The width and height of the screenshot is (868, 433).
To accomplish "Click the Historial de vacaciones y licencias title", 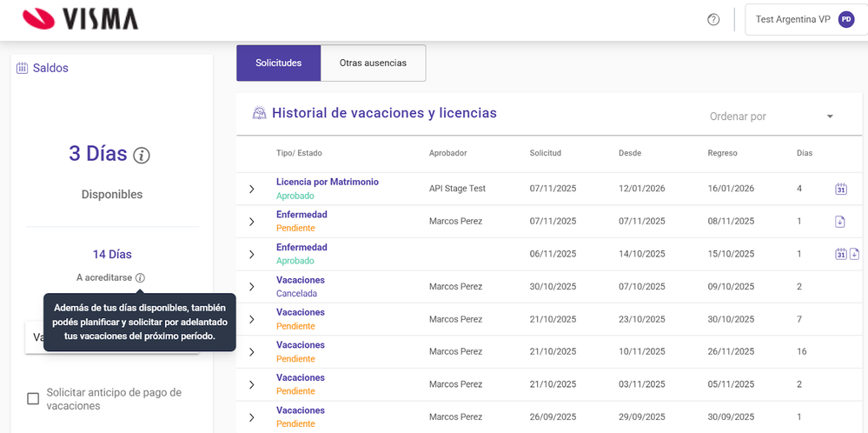I will [384, 113].
